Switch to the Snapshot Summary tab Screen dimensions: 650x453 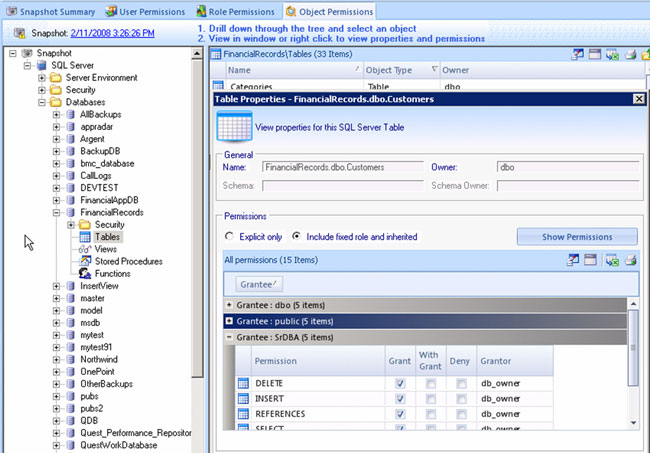click(x=51, y=12)
